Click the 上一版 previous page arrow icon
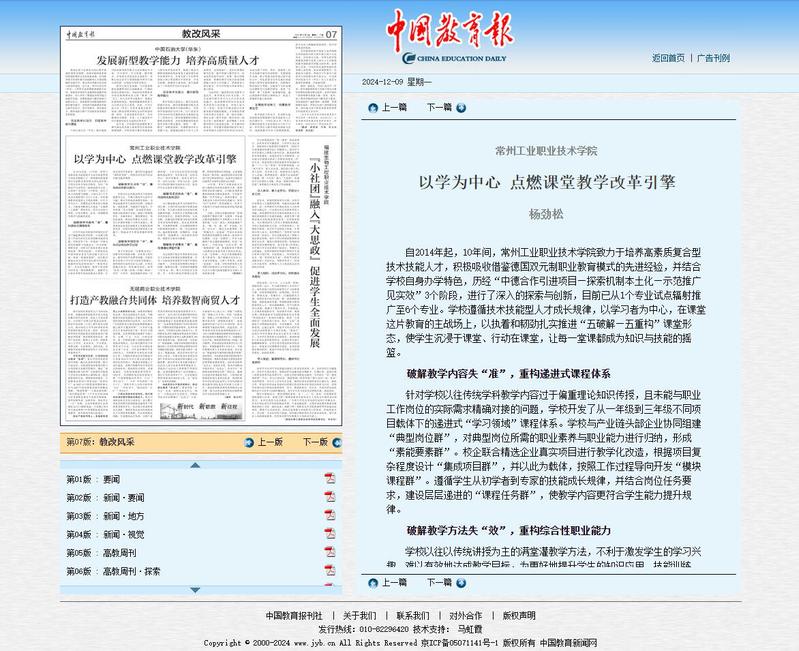The width and height of the screenshot is (799, 651). point(248,442)
